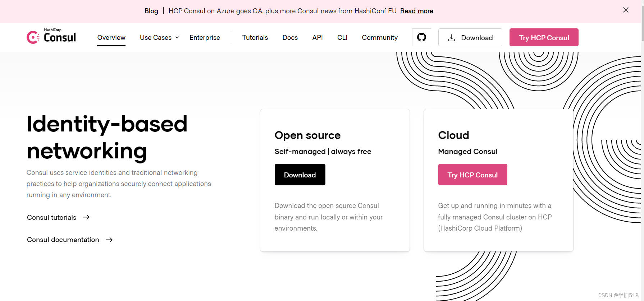Viewport: 644px width, 301px height.
Task: Open the API nav link
Action: [318, 37]
